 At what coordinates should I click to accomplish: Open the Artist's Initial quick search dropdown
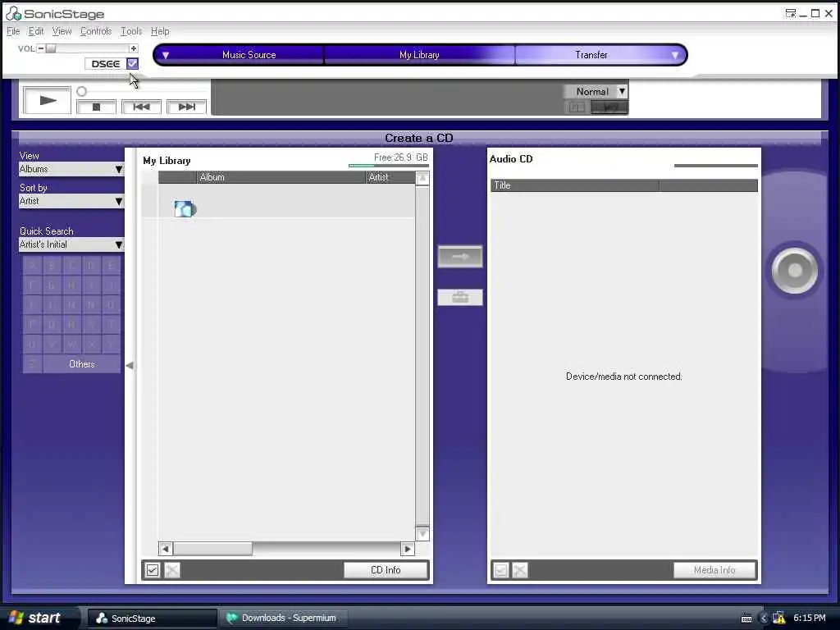71,244
